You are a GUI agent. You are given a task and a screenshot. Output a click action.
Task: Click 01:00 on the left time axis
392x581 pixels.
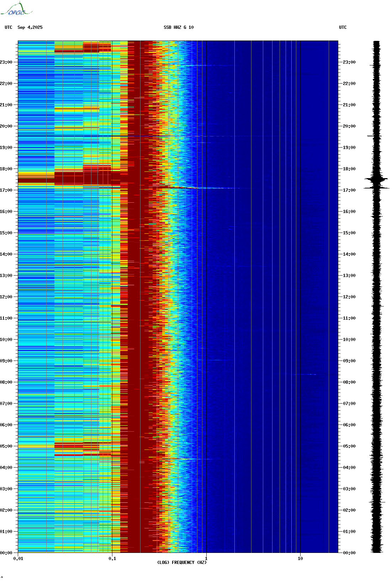[x=6, y=532]
